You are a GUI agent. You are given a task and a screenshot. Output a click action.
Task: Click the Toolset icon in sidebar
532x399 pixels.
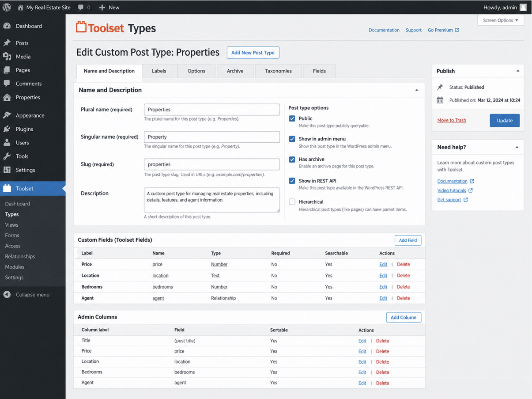pyautogui.click(x=7, y=188)
